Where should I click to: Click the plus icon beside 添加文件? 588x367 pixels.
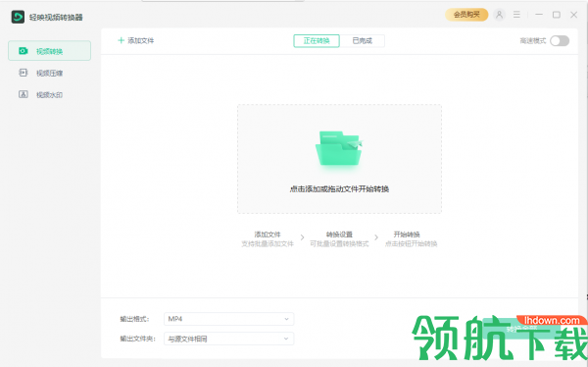pos(122,40)
